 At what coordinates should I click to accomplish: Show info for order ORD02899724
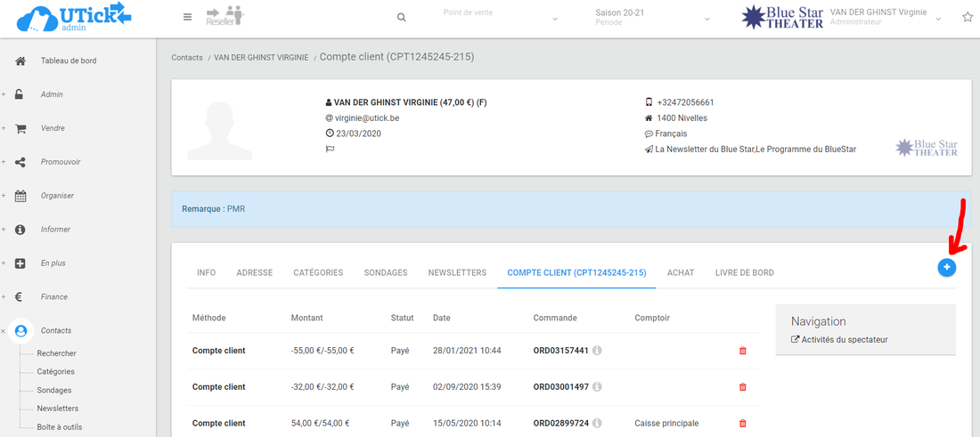(597, 424)
